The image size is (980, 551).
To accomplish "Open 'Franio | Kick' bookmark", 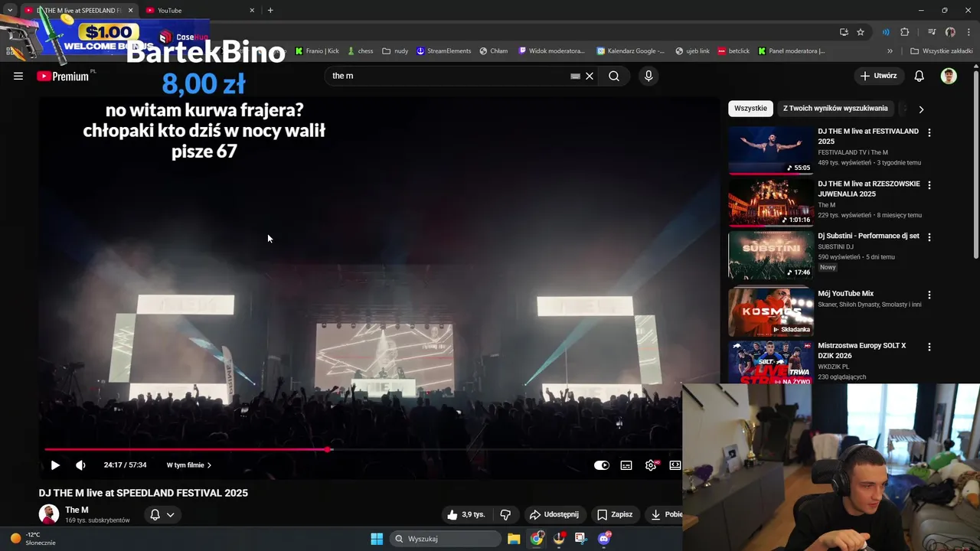I will (x=317, y=51).
